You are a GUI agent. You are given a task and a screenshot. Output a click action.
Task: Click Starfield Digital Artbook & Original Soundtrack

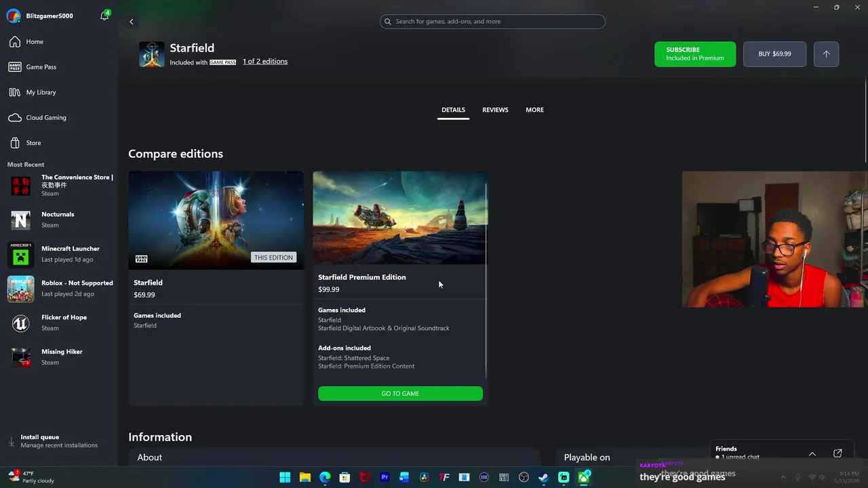tap(384, 328)
